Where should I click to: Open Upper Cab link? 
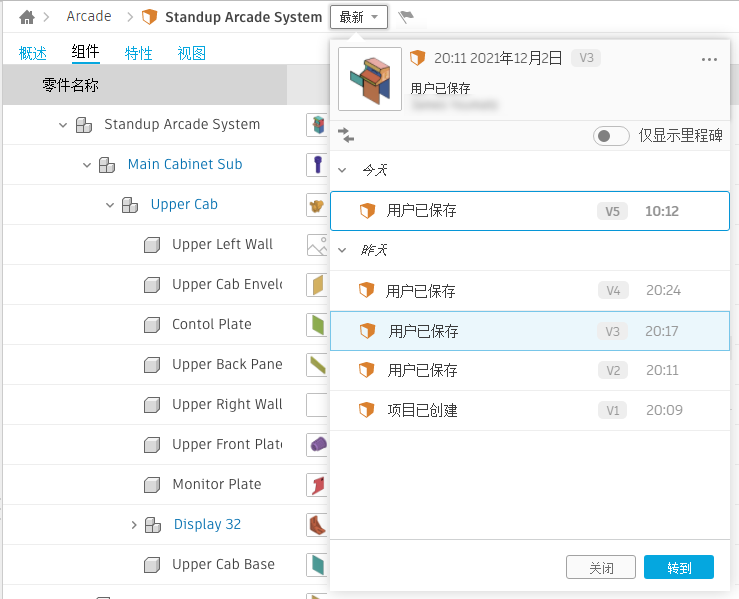click(x=184, y=205)
